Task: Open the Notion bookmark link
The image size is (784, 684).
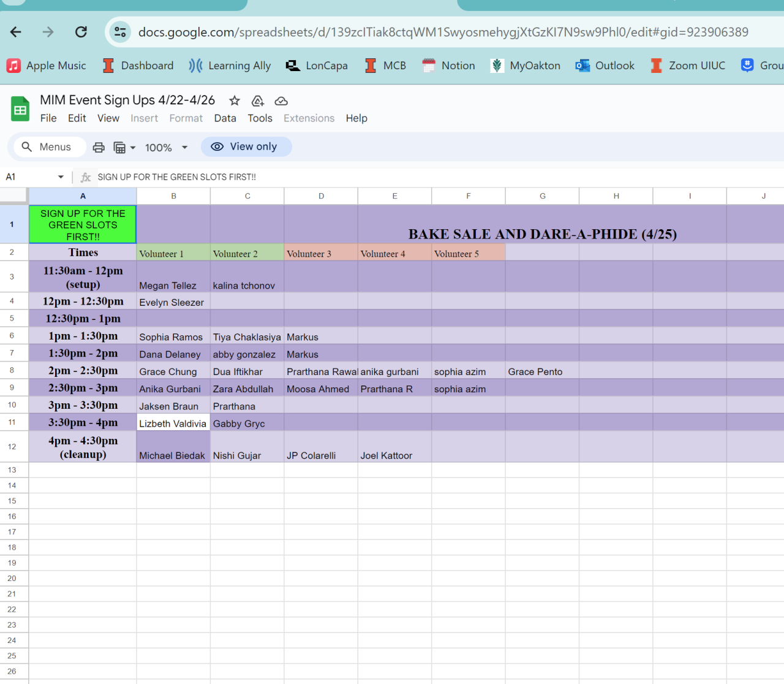Action: 449,66
